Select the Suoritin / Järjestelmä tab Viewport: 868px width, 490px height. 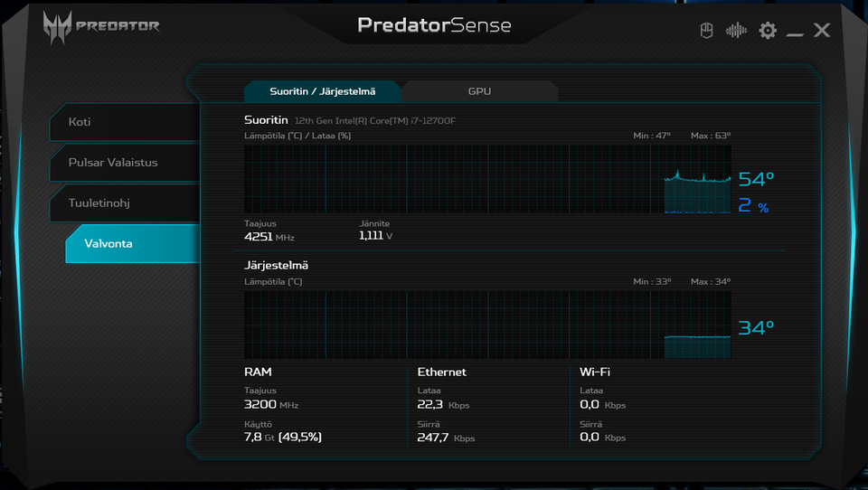pyautogui.click(x=322, y=91)
